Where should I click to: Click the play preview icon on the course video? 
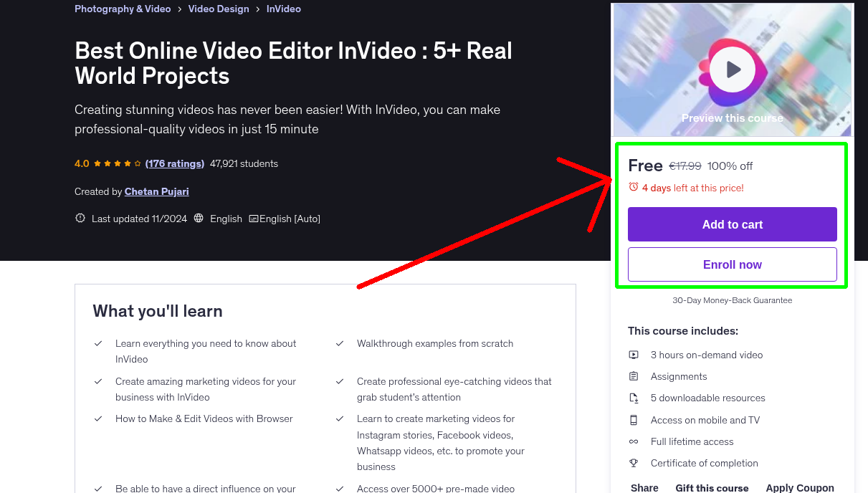732,69
